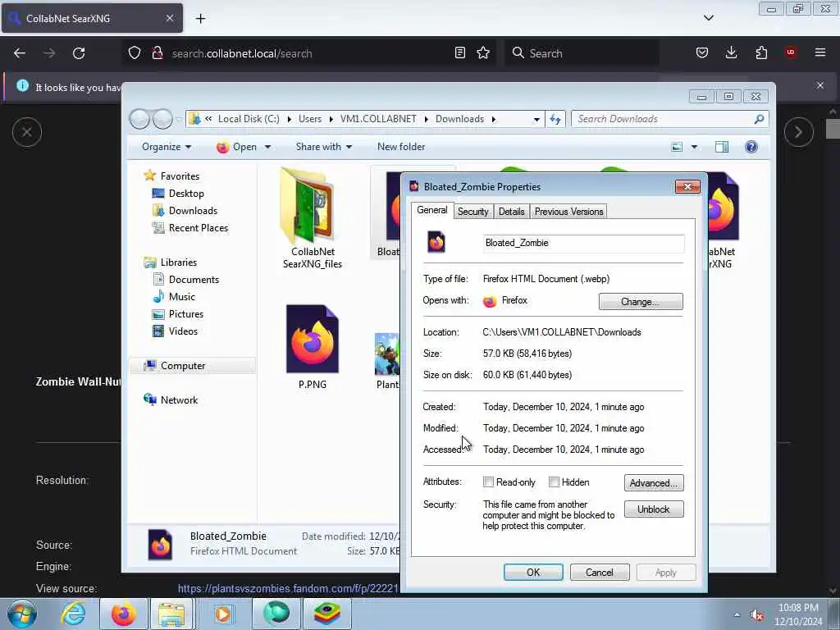840x630 pixels.
Task: Click Firefox taskbar icon
Action: (123, 614)
